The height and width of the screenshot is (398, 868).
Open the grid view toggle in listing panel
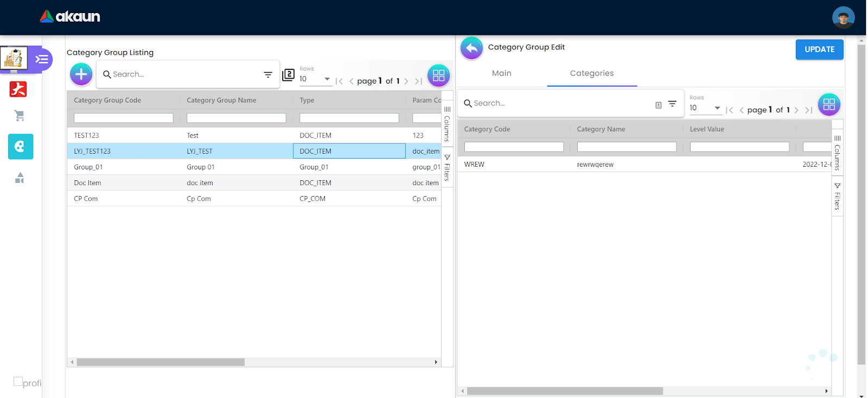pyautogui.click(x=438, y=75)
